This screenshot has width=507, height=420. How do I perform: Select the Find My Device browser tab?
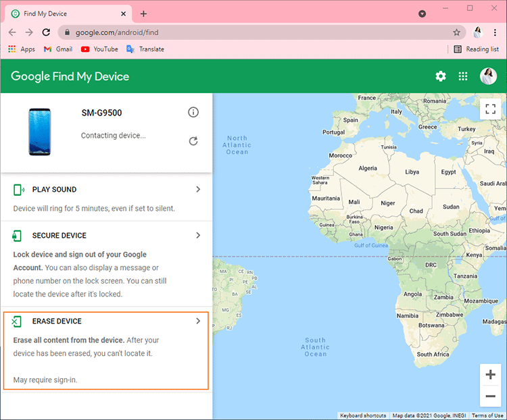68,14
